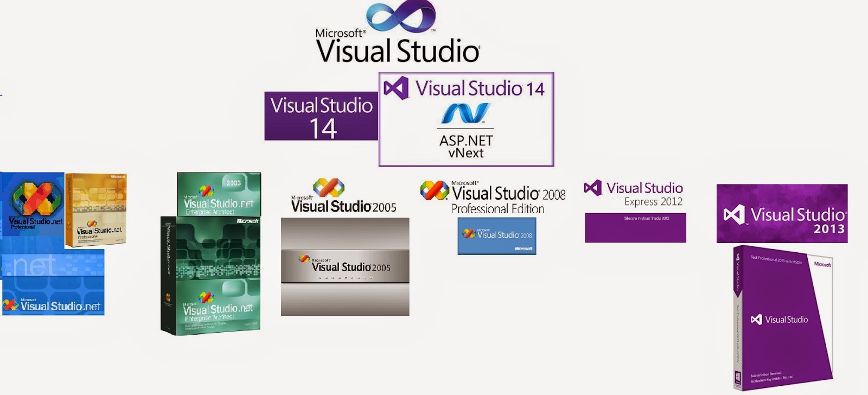Click the "Professional Edition" text
The width and height of the screenshot is (868, 395).
497,209
